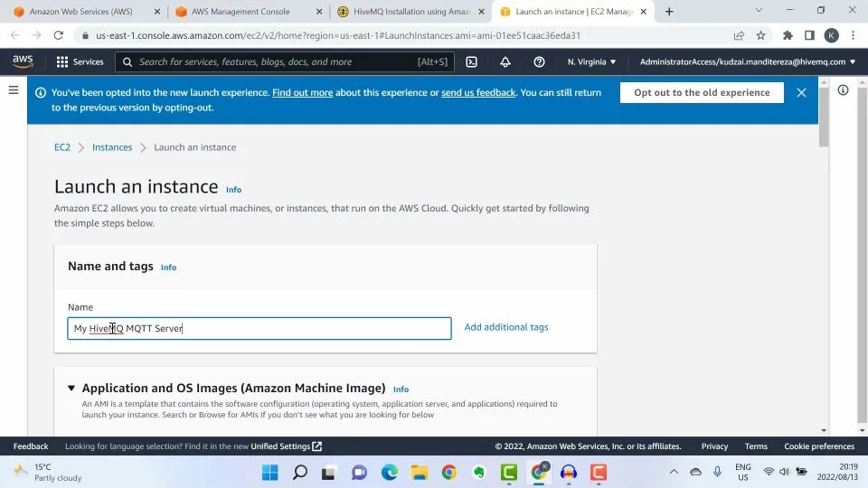Switch to Amazon Web Services (AWS) tab
The height and width of the screenshot is (488, 868).
[x=80, y=11]
